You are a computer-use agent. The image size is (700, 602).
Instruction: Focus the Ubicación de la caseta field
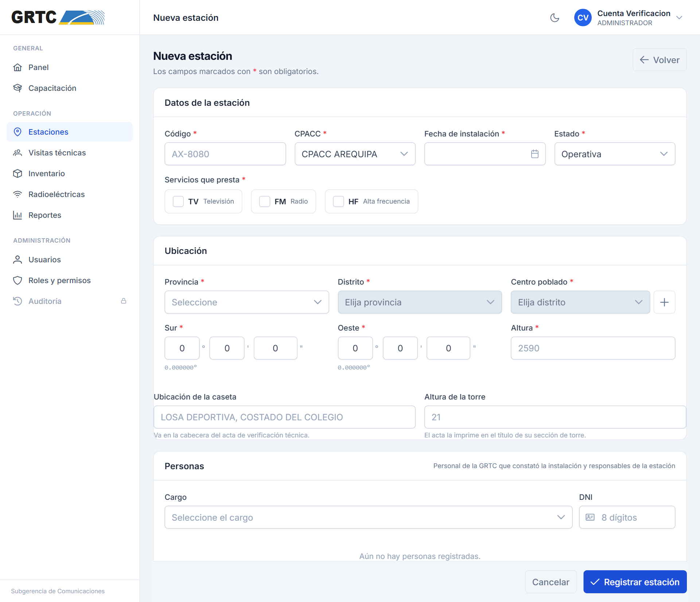(284, 417)
